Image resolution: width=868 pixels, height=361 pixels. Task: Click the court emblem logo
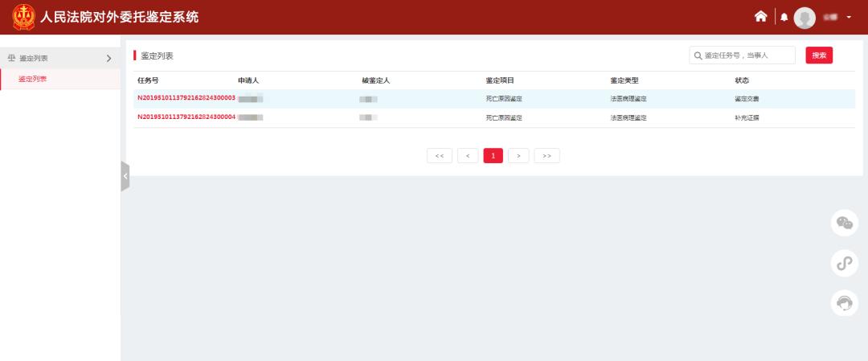point(23,17)
